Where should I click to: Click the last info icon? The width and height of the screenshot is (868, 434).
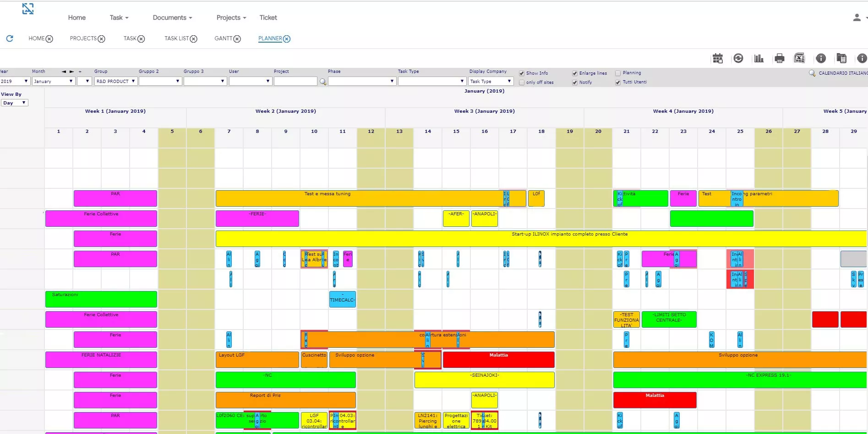[x=862, y=58]
